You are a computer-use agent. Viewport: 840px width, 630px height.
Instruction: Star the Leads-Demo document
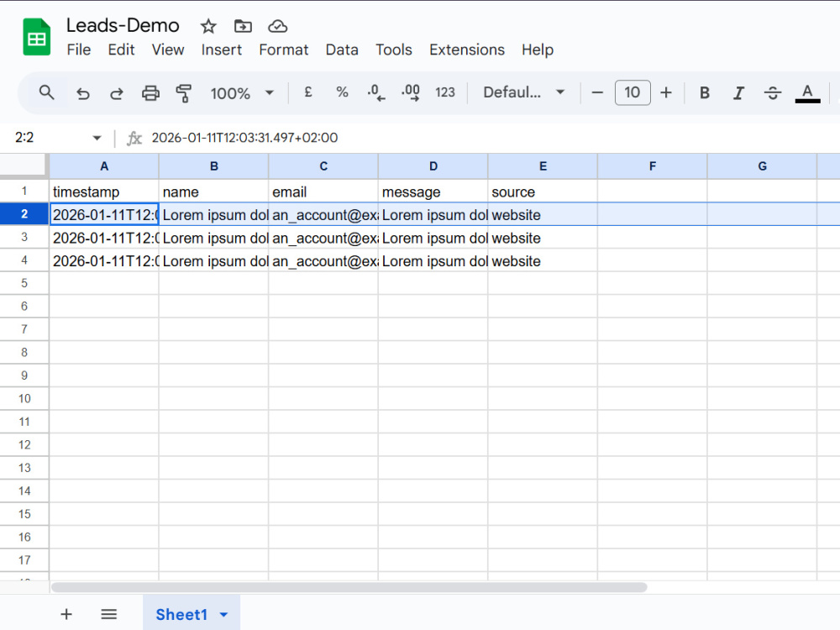tap(207, 26)
